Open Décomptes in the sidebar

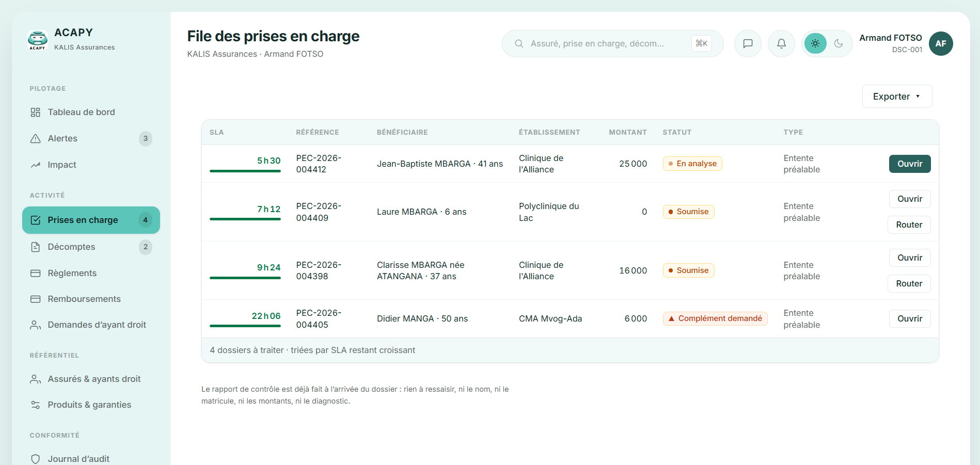point(91,247)
